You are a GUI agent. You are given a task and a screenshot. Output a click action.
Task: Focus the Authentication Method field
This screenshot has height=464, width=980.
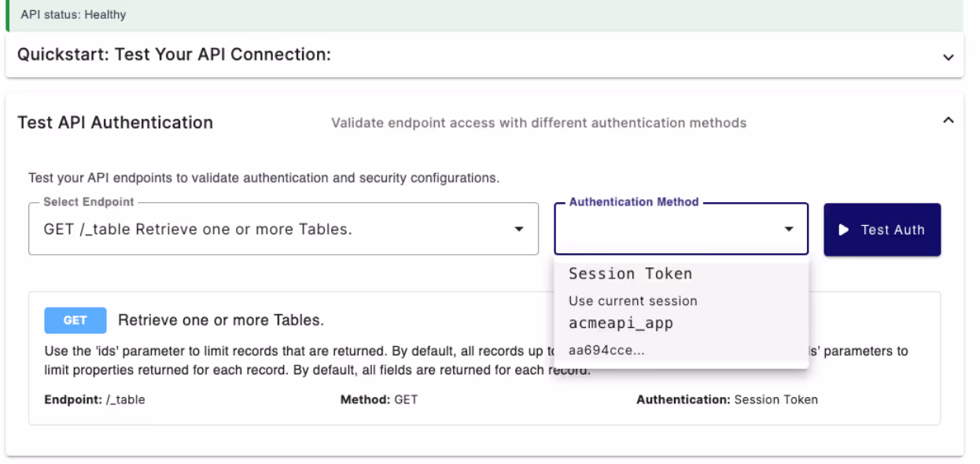coord(681,229)
